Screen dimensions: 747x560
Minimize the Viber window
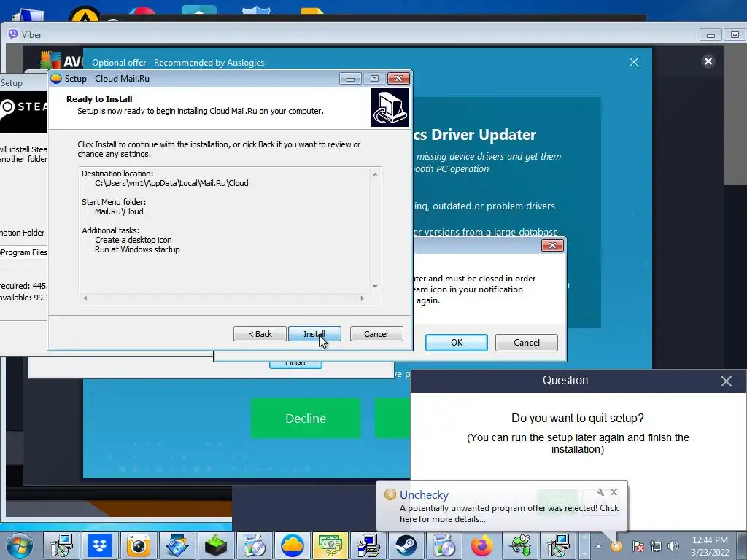click(x=711, y=35)
